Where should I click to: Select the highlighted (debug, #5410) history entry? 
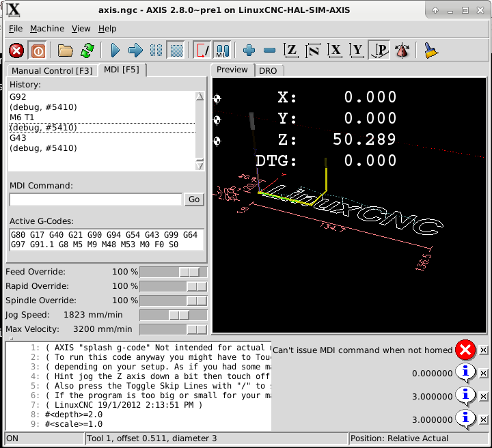pos(102,128)
